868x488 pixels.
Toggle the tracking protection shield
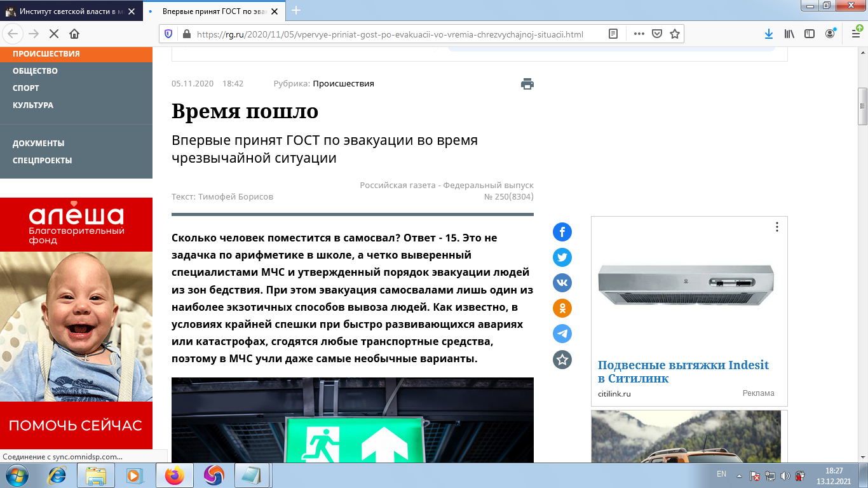click(166, 34)
